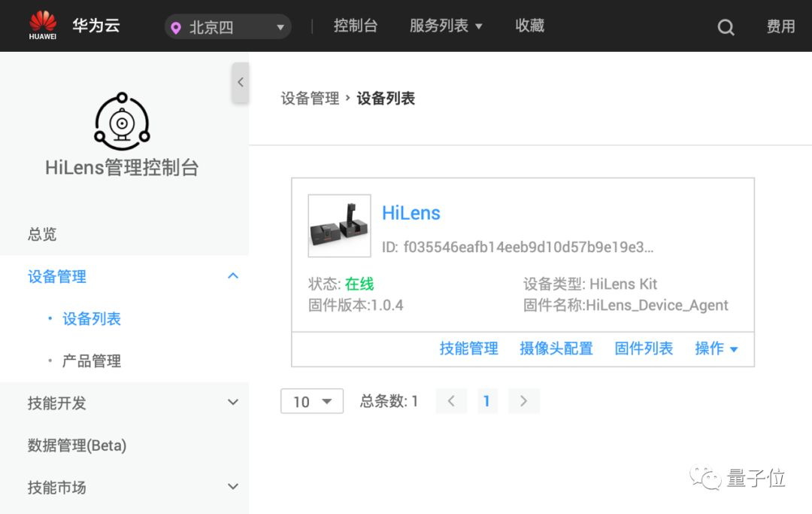Viewport: 812px width, 514px height.
Task: Click the 总条数: 1 text
Action: 389,401
